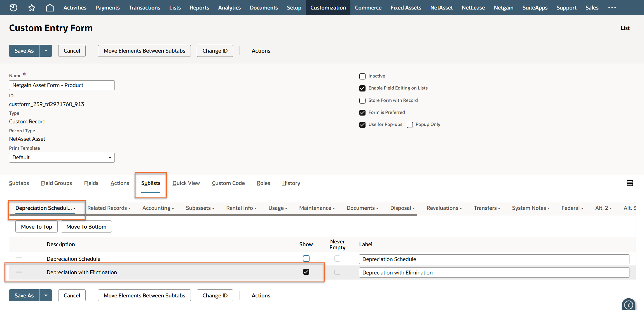Click Move Elements Between Subtabs button at top
The height and width of the screenshot is (310, 644).
pos(144,51)
